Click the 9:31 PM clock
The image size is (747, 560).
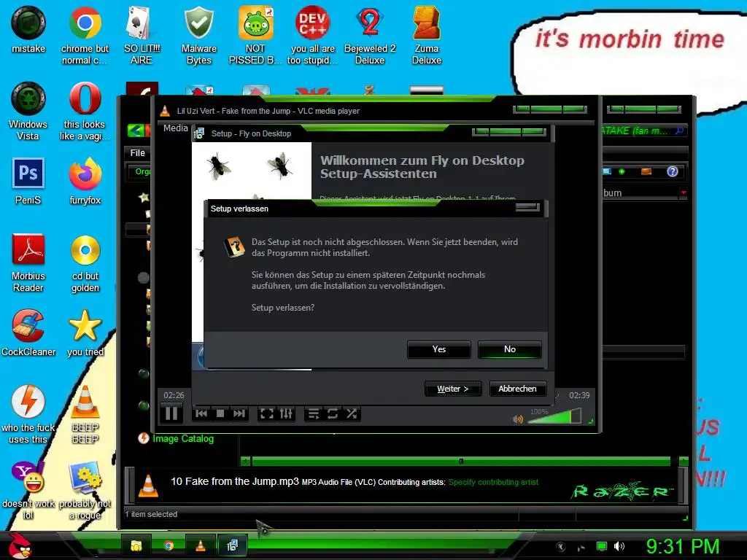tap(683, 546)
